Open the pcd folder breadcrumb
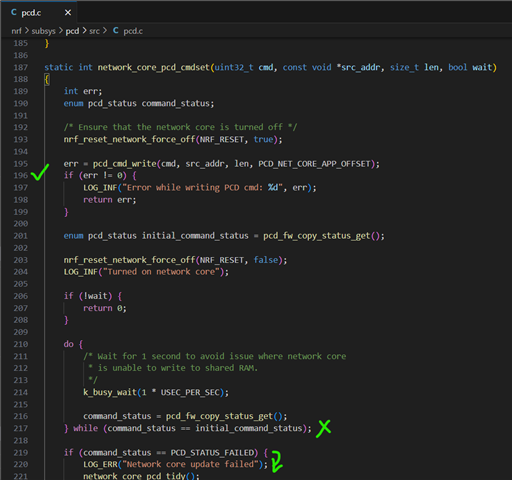The image size is (512, 480). pyautogui.click(x=72, y=31)
